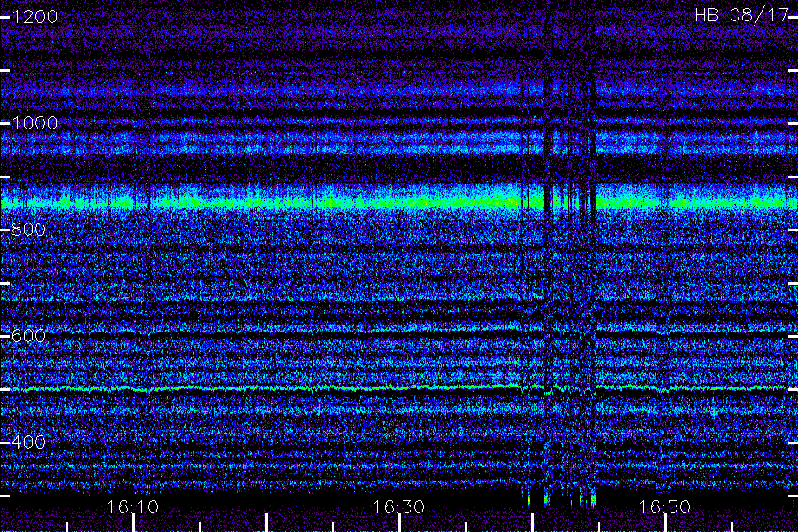Click the tick mark below 16:10
The height and width of the screenshot is (532, 798).
click(133, 523)
